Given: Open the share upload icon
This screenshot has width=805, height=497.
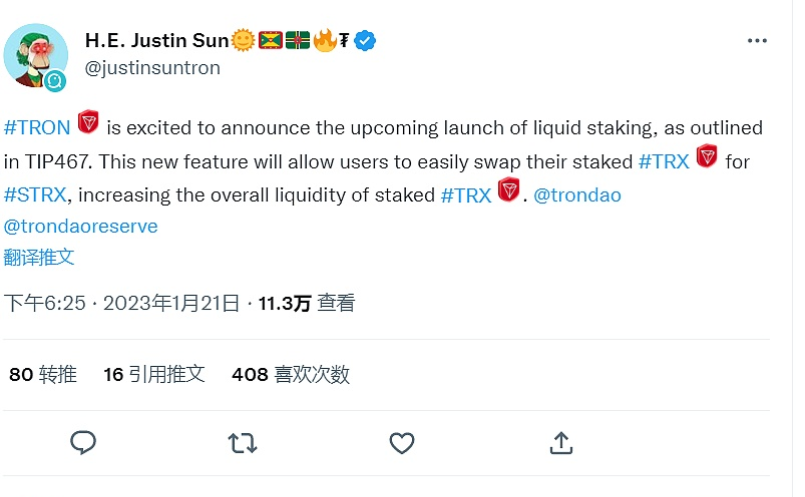Looking at the screenshot, I should pos(561,443).
